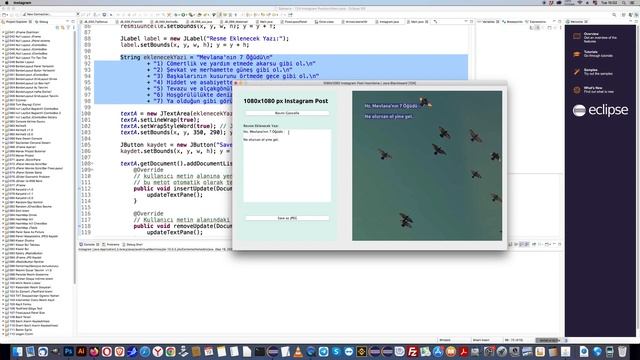640x360 pixels.
Task: Open Finder from the Dock
Action: tap(17, 351)
